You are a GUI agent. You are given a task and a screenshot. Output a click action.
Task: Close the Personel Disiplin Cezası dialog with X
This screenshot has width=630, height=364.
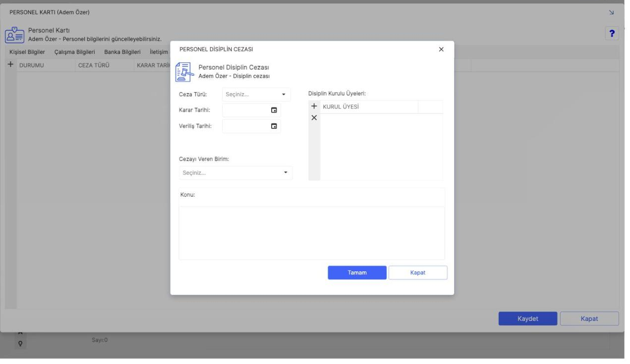click(x=441, y=50)
